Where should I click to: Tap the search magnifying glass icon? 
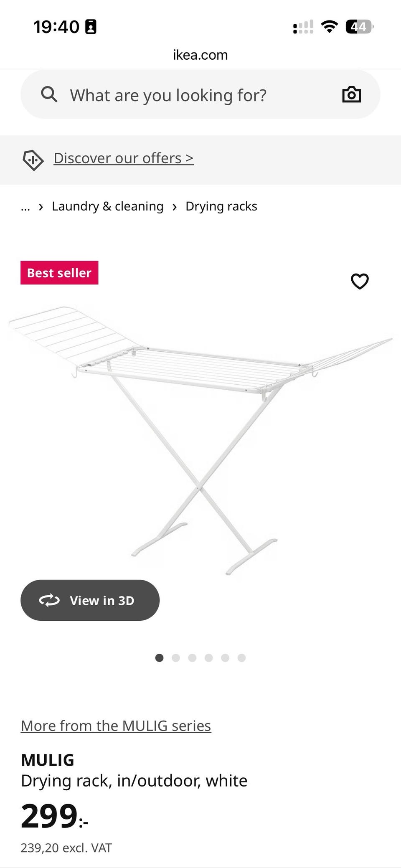click(x=49, y=95)
